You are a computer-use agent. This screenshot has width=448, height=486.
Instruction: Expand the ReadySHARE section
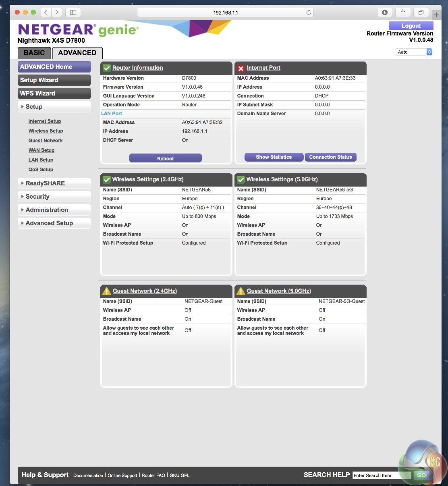click(54, 183)
